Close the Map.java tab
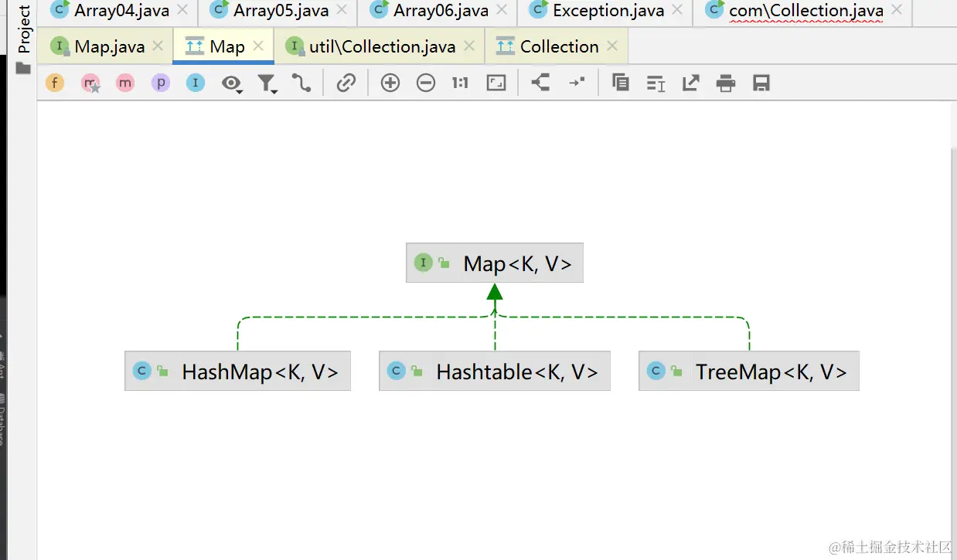The height and width of the screenshot is (560, 957). click(158, 46)
